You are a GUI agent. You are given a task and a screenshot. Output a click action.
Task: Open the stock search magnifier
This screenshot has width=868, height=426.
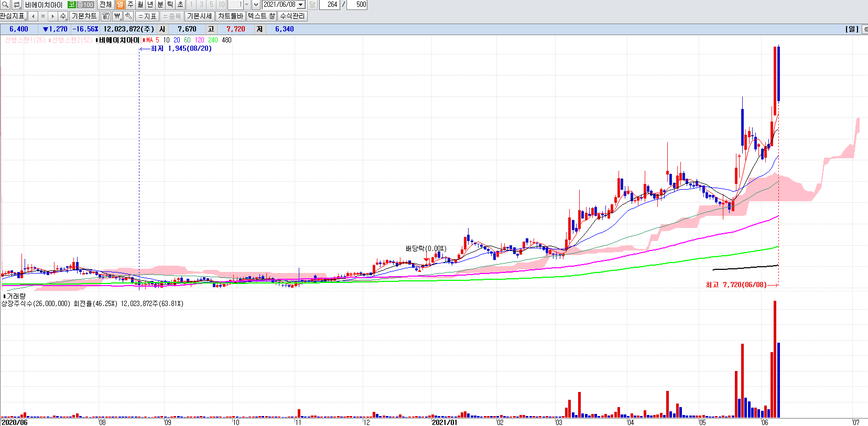5,4
